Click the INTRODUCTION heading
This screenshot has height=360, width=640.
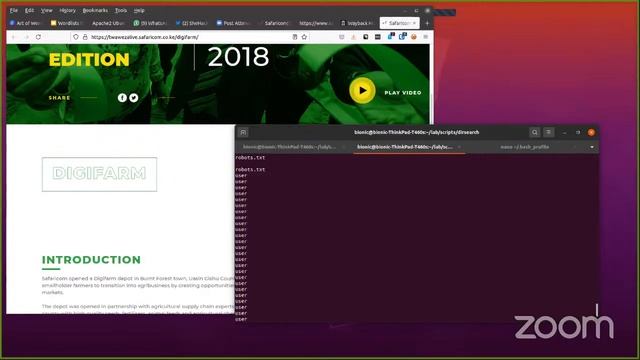[x=91, y=260]
